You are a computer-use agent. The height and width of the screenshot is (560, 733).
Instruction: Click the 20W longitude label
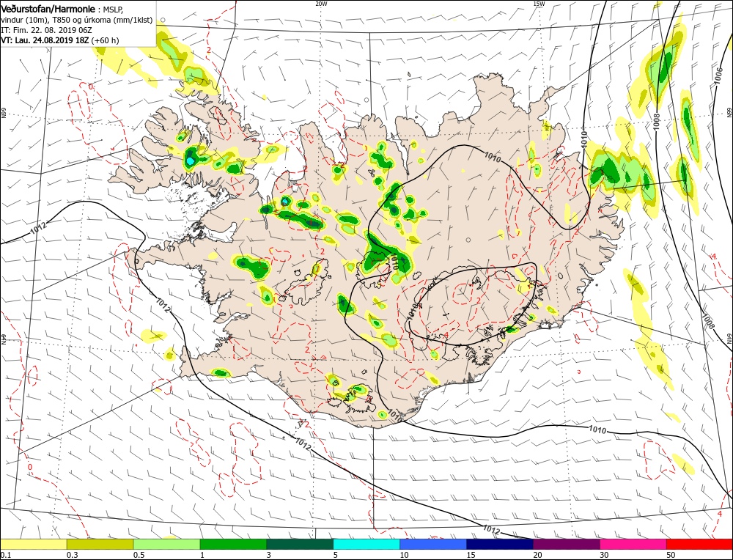click(x=321, y=4)
